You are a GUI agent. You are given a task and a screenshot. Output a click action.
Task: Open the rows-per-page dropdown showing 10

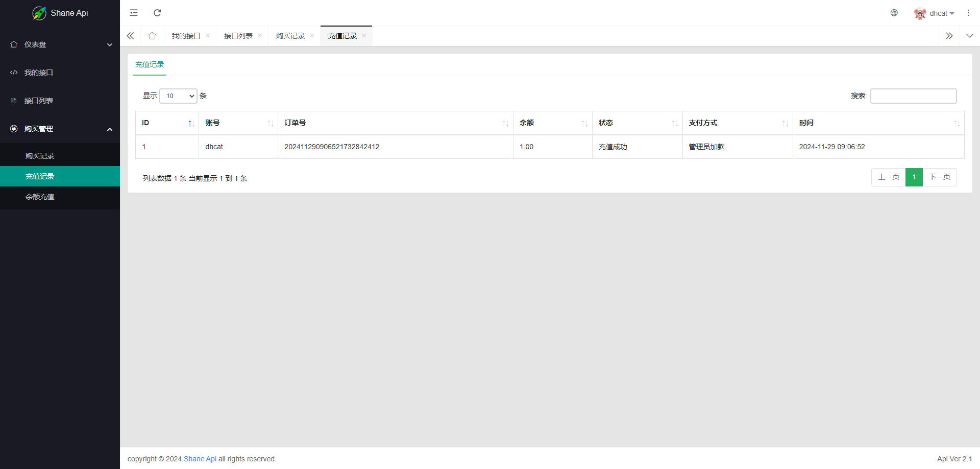[x=179, y=96]
